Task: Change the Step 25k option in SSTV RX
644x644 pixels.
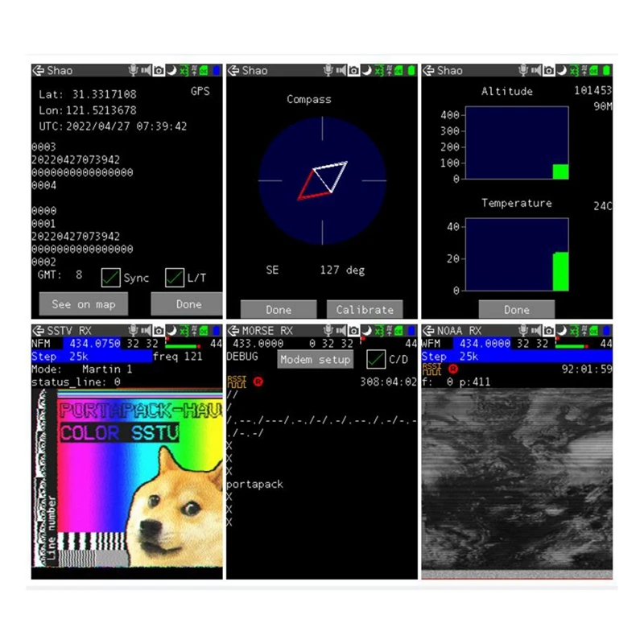Action: pos(92,356)
